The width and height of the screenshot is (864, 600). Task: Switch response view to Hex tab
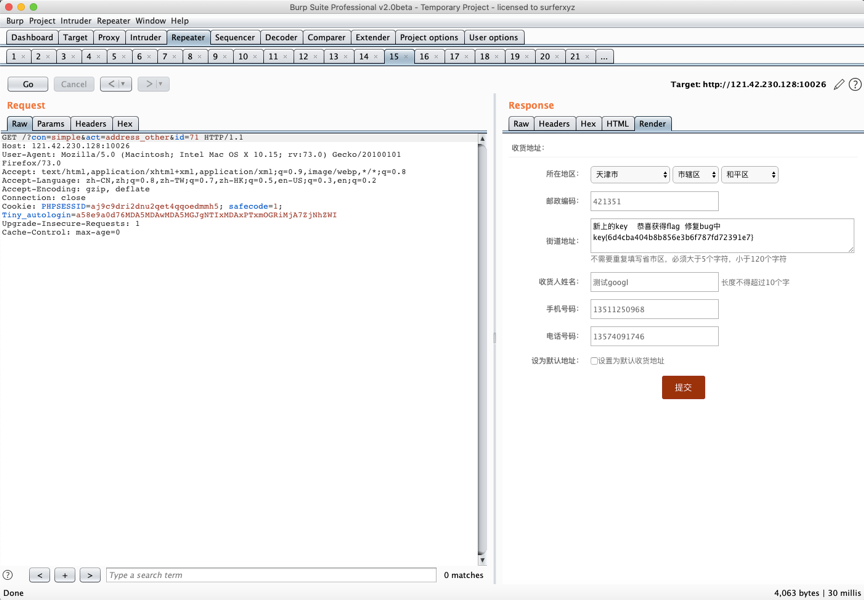(588, 124)
